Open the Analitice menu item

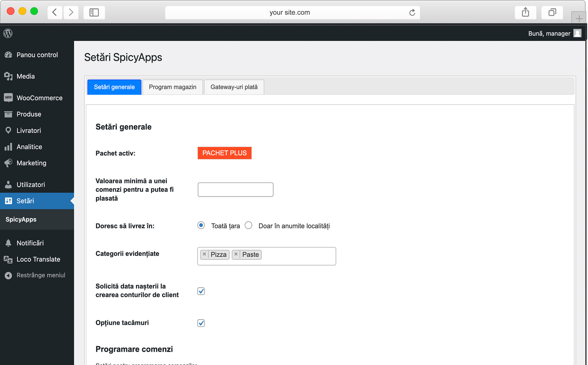pyautogui.click(x=37, y=147)
